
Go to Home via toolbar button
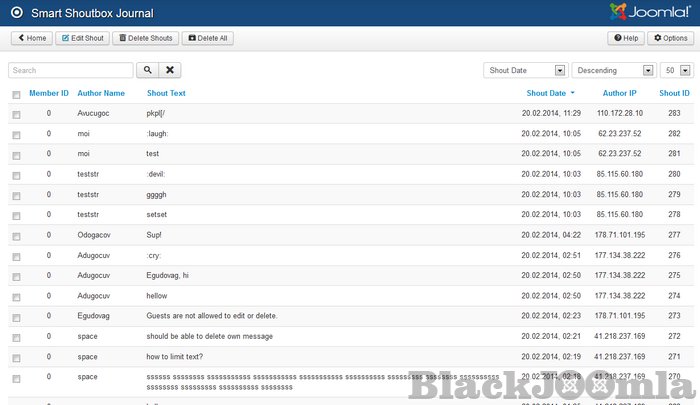(x=32, y=38)
